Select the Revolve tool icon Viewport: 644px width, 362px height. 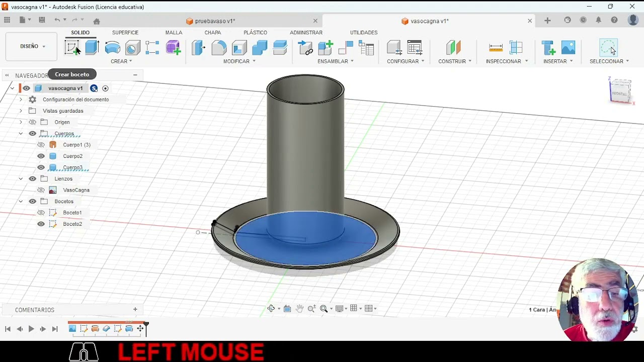point(112,48)
